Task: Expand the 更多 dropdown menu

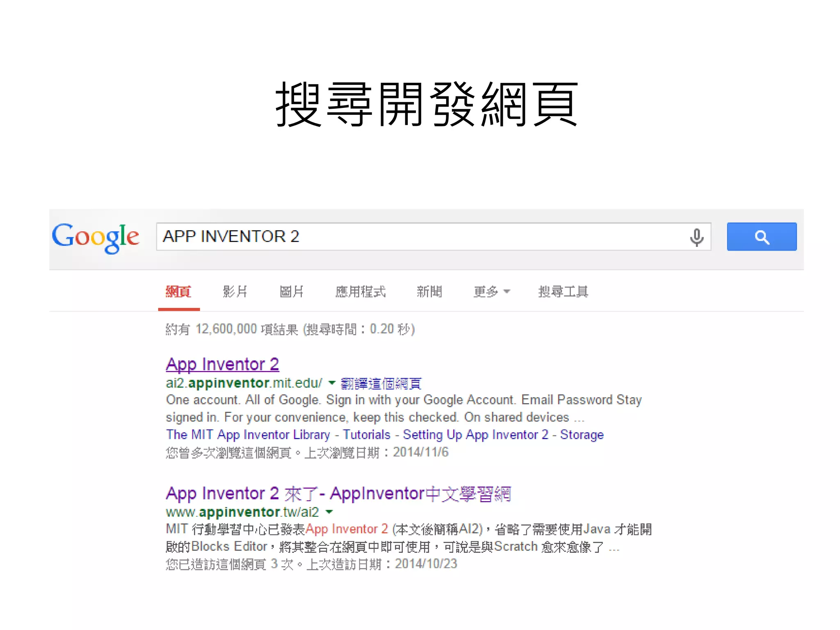Action: point(492,292)
